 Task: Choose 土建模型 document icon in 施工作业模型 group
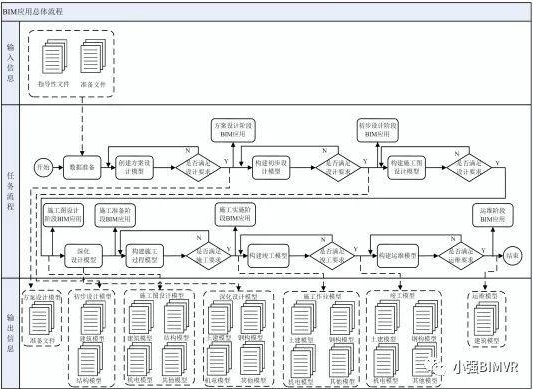304,318
